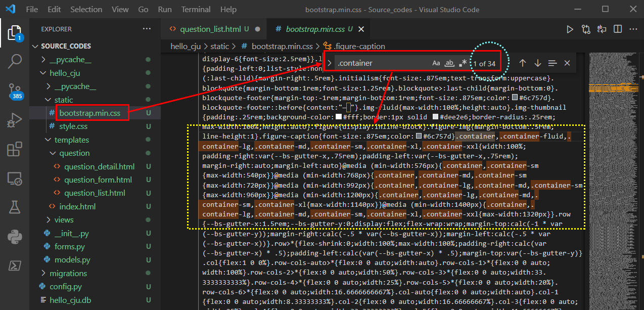Open the Run menu
Screen dimensions: 644x310
[165, 9]
